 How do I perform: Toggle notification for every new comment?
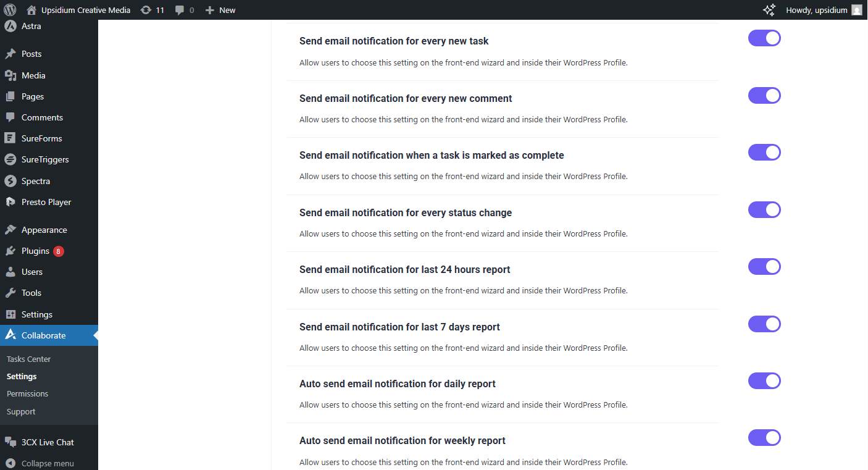[x=764, y=96]
